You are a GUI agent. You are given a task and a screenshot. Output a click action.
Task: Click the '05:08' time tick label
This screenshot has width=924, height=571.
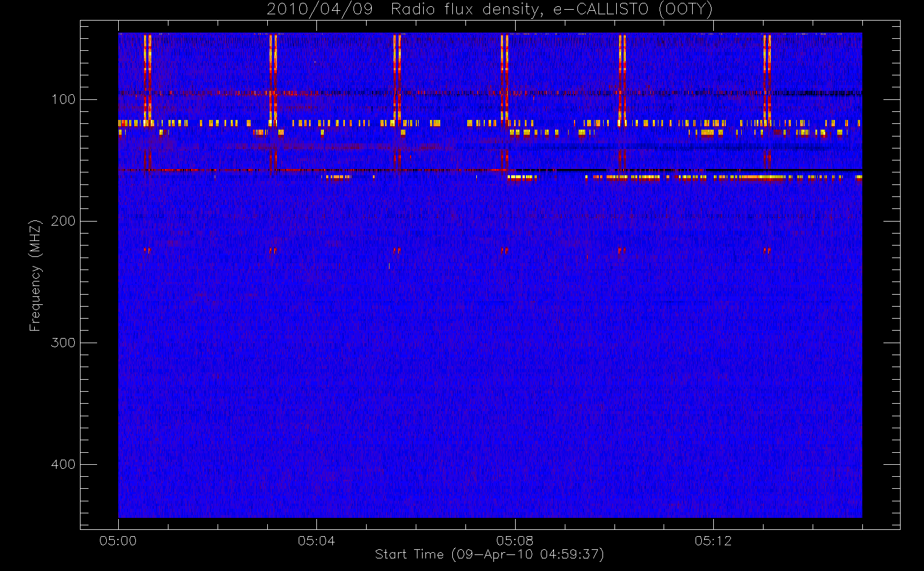pos(515,541)
